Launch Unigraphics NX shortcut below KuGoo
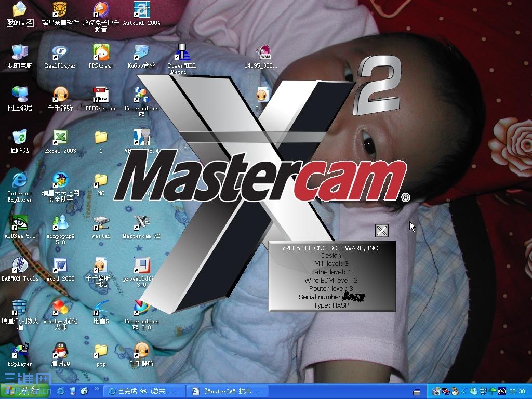Viewport: 532px width, 399px height. pos(141,102)
